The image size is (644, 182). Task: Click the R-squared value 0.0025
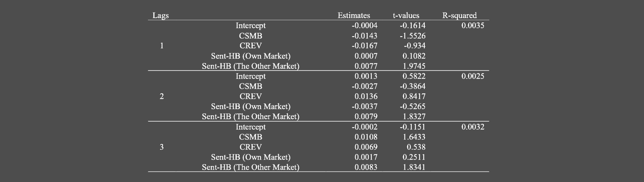(472, 76)
